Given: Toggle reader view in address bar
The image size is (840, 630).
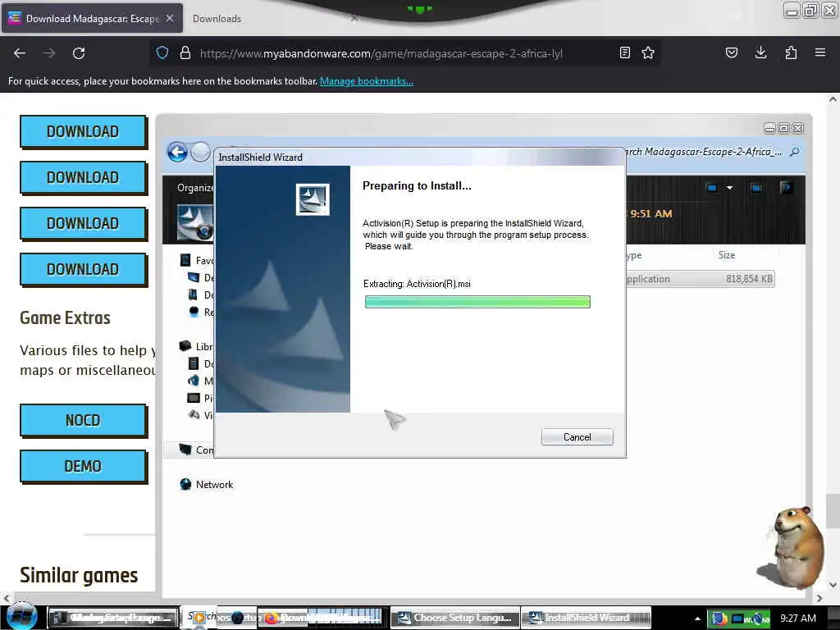Looking at the screenshot, I should click(x=624, y=52).
